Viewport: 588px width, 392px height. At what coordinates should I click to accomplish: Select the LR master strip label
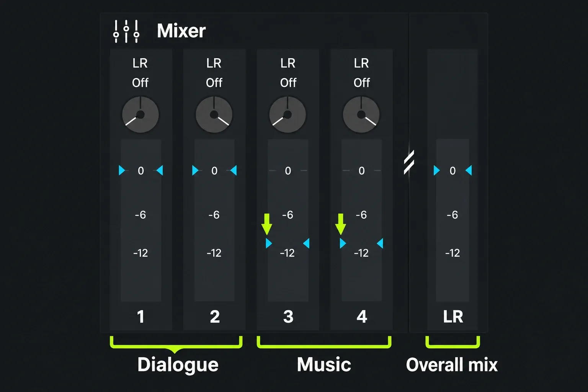point(453,317)
